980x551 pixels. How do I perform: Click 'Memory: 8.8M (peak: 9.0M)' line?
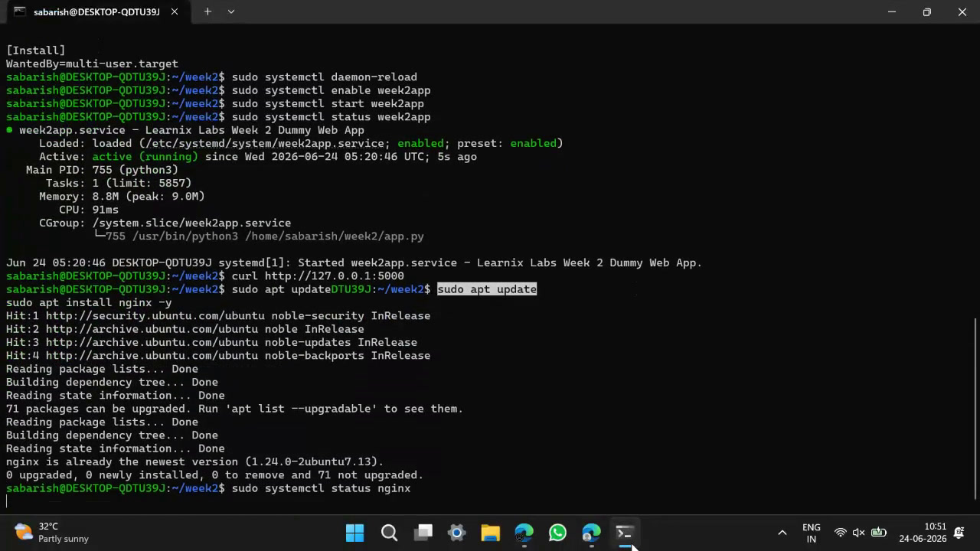[x=122, y=197]
